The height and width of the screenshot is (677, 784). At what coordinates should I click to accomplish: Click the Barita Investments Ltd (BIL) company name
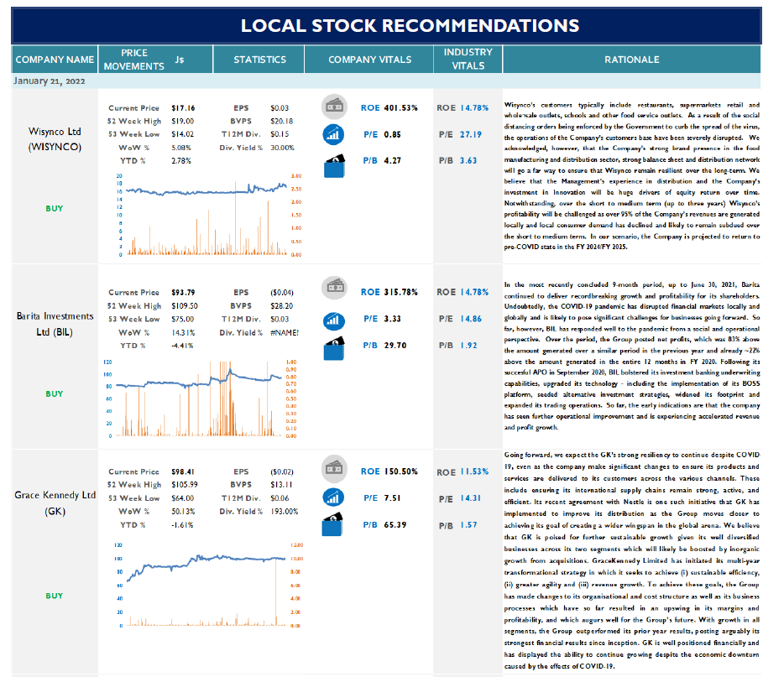tap(55, 324)
